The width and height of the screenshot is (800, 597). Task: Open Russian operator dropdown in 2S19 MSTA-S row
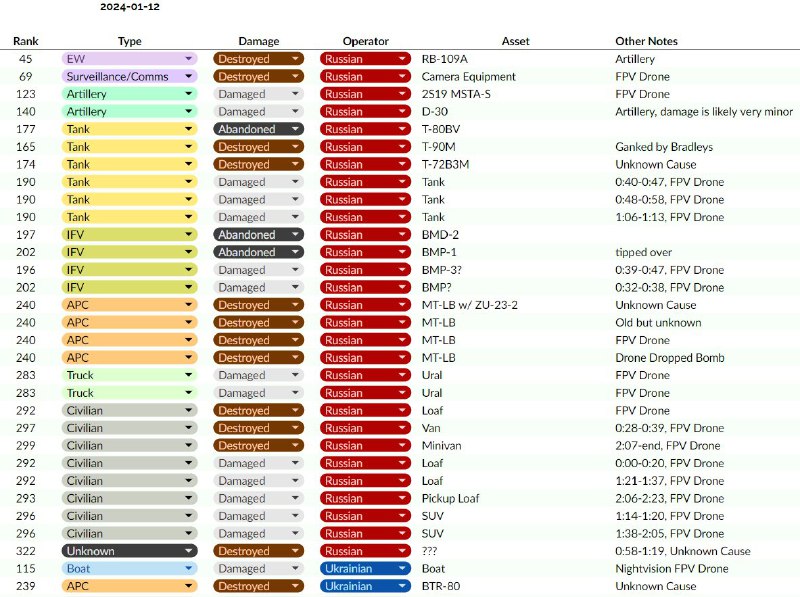pos(365,94)
